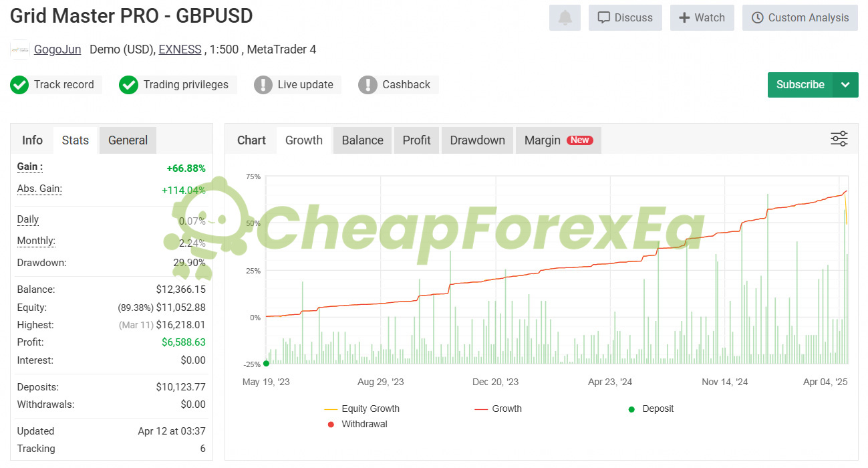Switch to the General tab

click(x=128, y=140)
